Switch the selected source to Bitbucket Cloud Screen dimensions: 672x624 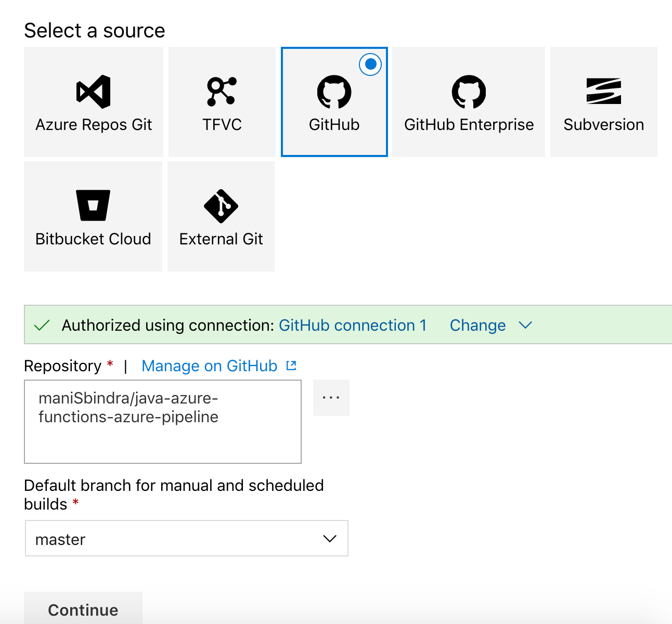(93, 216)
